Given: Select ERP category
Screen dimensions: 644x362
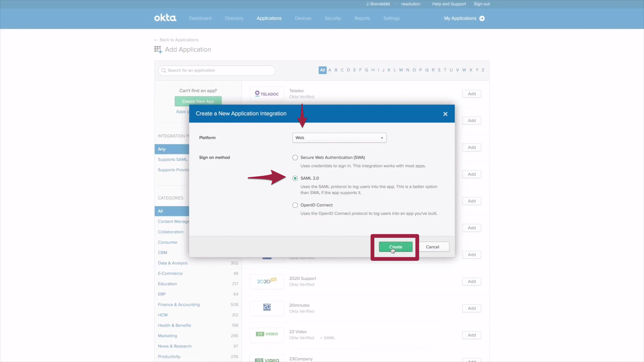Looking at the screenshot, I should click(162, 294).
